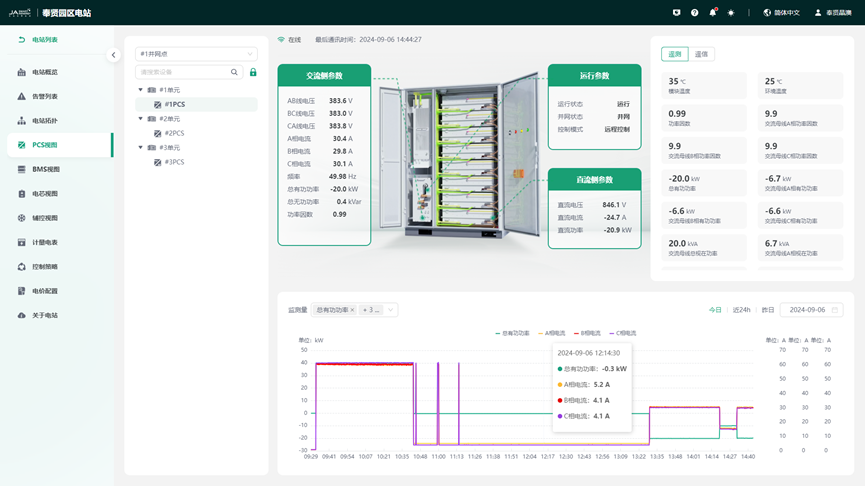Image resolution: width=865 pixels, height=486 pixels.
Task: Toggle the green lock icon beside search
Action: point(253,72)
